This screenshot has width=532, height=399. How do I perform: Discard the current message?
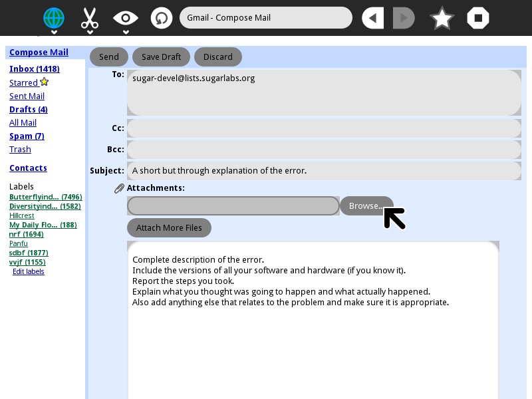click(218, 57)
